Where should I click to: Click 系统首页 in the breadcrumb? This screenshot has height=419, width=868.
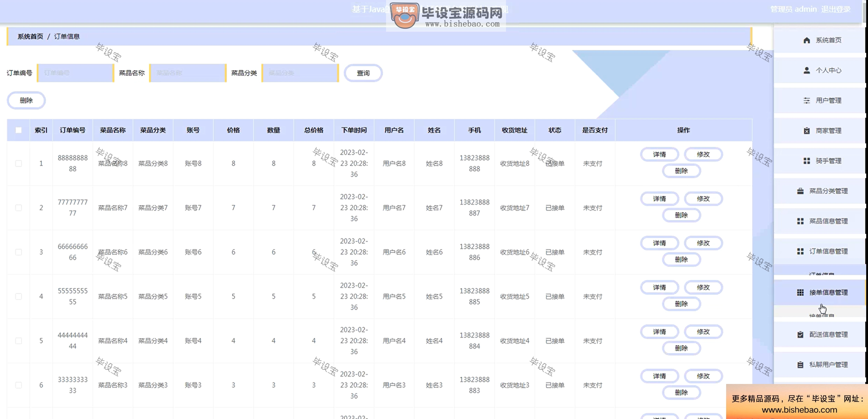(x=30, y=37)
